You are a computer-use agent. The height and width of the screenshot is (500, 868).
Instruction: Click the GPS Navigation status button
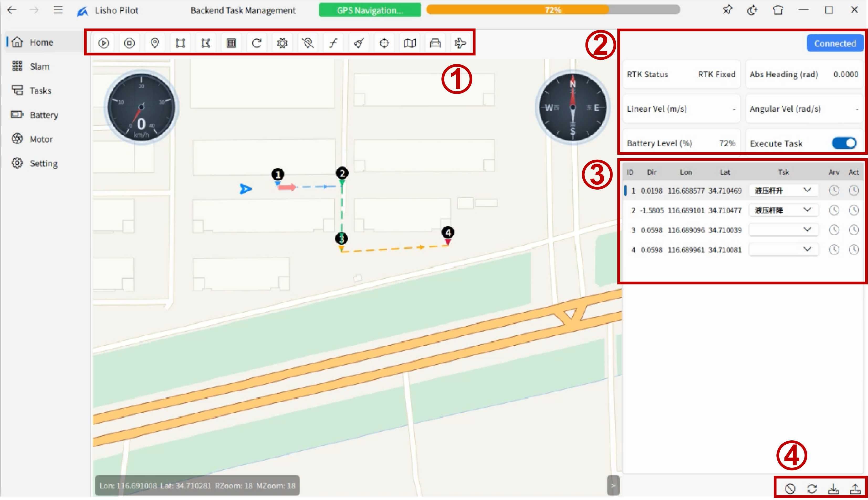click(370, 10)
